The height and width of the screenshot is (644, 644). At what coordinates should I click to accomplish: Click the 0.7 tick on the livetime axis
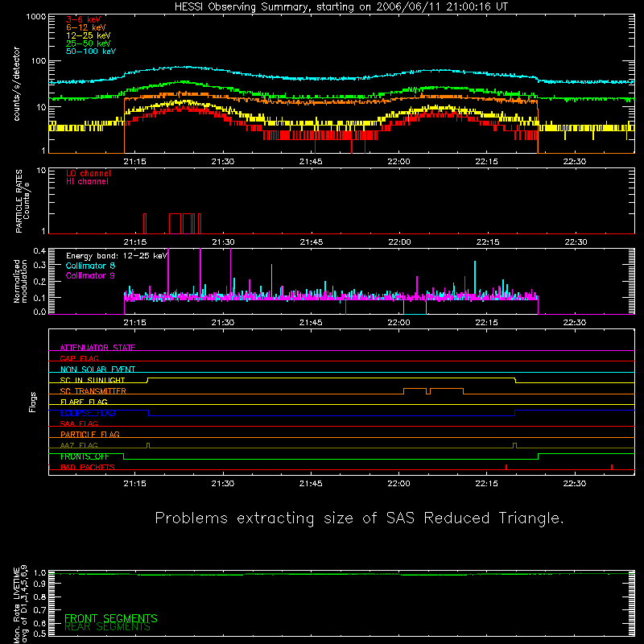[39, 610]
